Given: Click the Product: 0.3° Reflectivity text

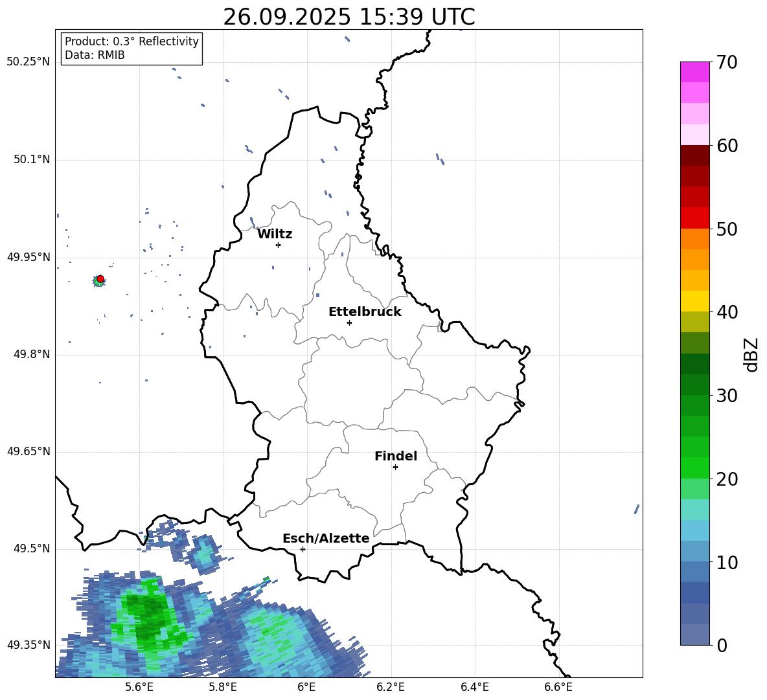Looking at the screenshot, I should tap(132, 41).
